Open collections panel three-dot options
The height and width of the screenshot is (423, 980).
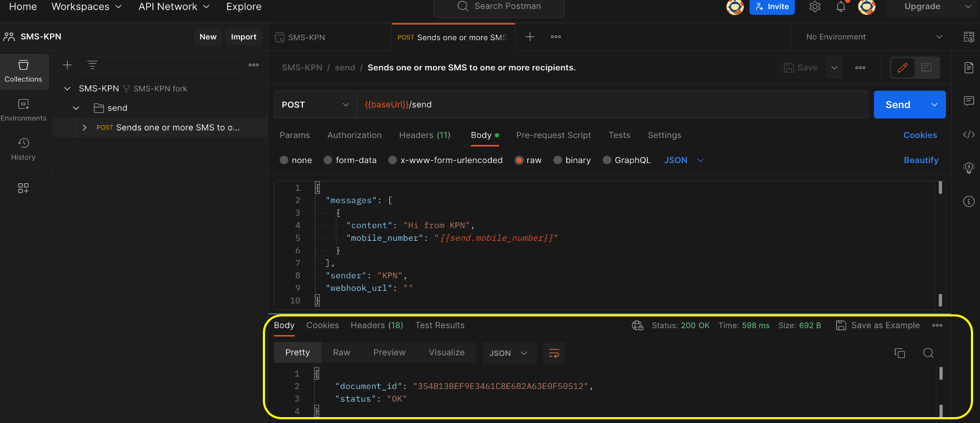254,65
